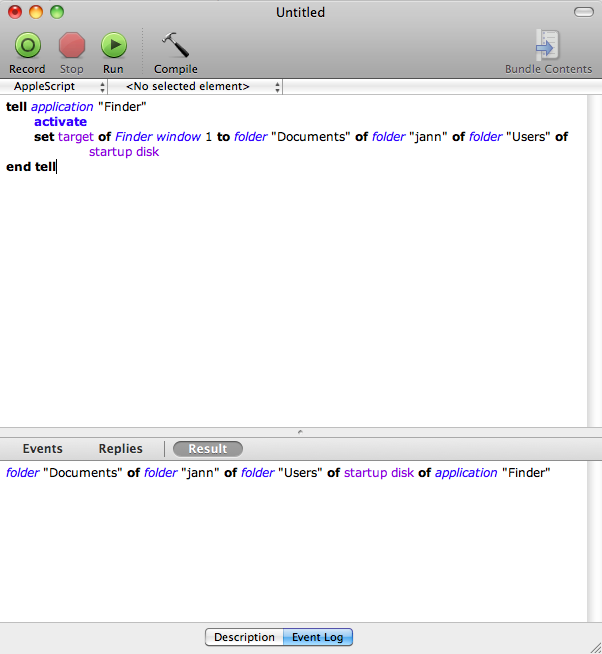This screenshot has height=654, width=602.
Task: Show the Description pane
Action: tap(244, 637)
